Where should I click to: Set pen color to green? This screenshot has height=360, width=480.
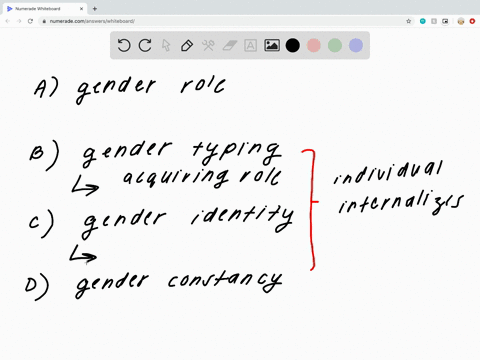point(335,45)
